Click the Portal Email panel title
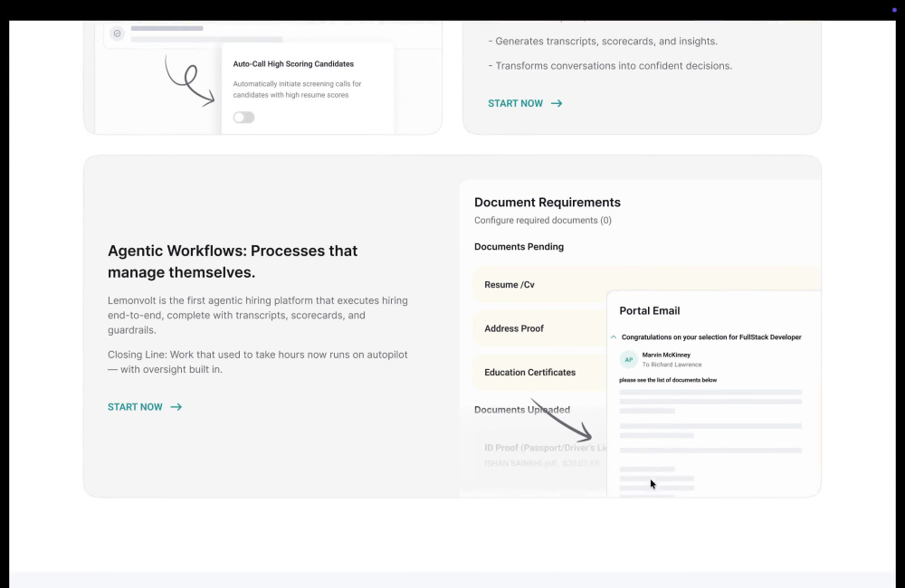 649,310
